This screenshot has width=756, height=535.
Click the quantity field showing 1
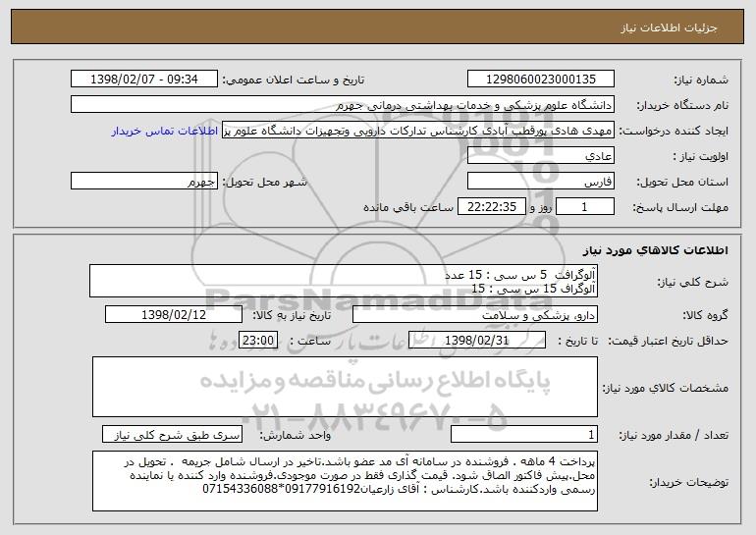[x=524, y=434]
